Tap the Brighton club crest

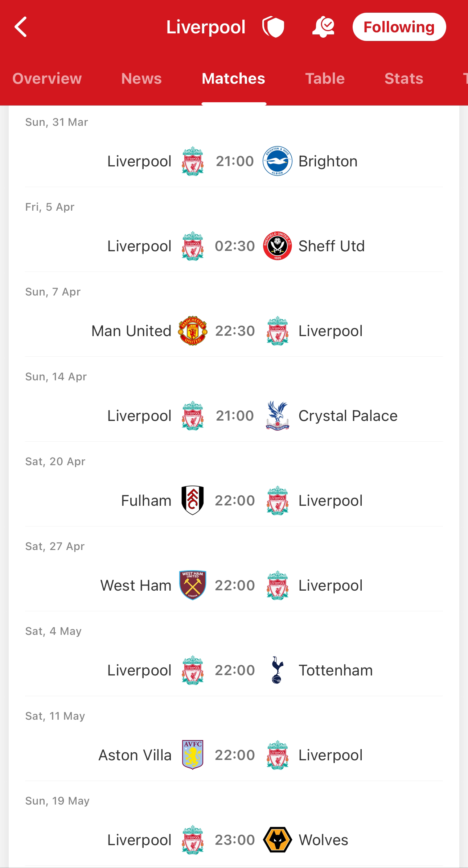[278, 161]
